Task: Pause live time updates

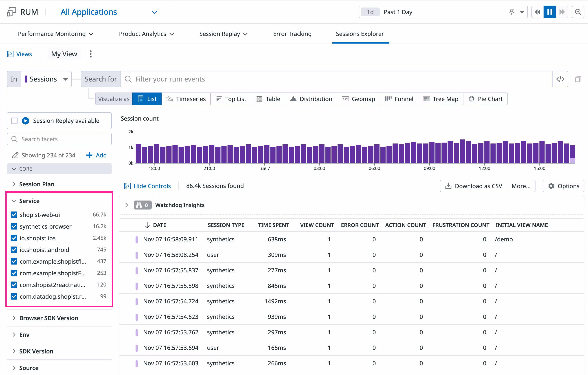Action: point(550,12)
